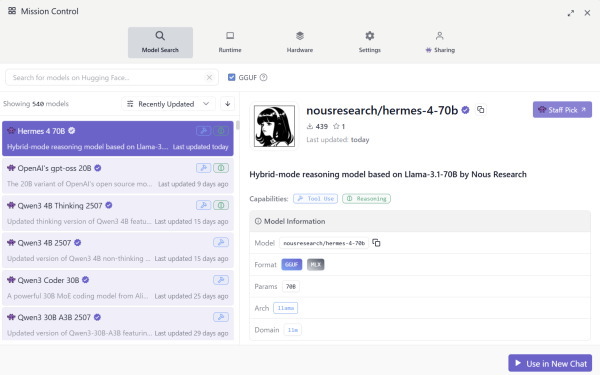
Task: Click the star icon showing 1
Action: [x=336, y=126]
